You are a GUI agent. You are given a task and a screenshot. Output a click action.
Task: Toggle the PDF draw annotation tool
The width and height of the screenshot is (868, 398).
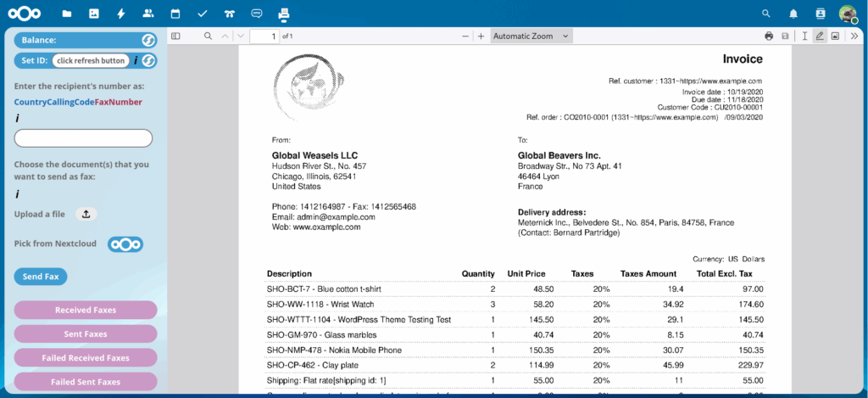(x=819, y=36)
